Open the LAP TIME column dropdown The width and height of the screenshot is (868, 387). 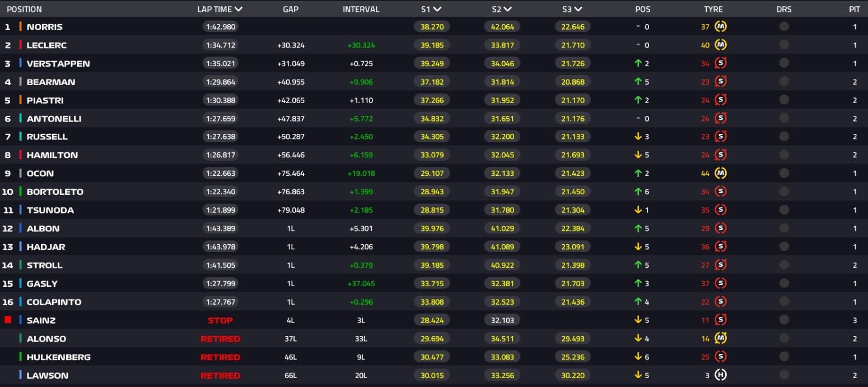pos(220,9)
